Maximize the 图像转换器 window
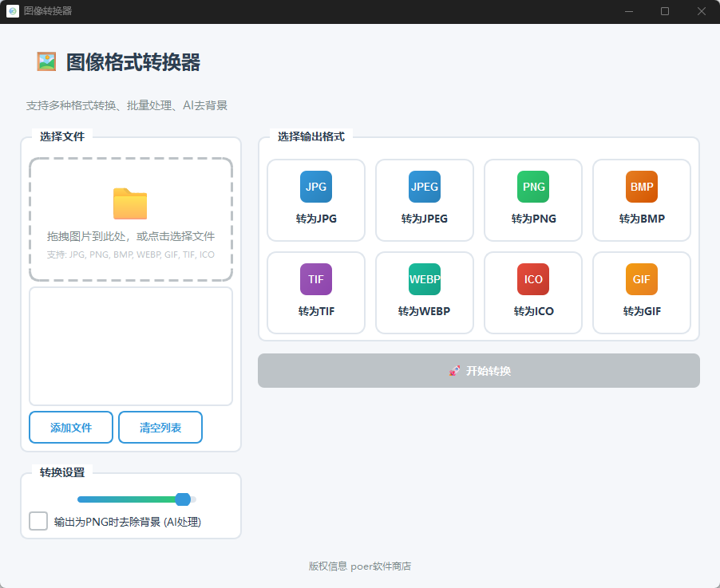Viewport: 720px width, 588px height. point(664,11)
